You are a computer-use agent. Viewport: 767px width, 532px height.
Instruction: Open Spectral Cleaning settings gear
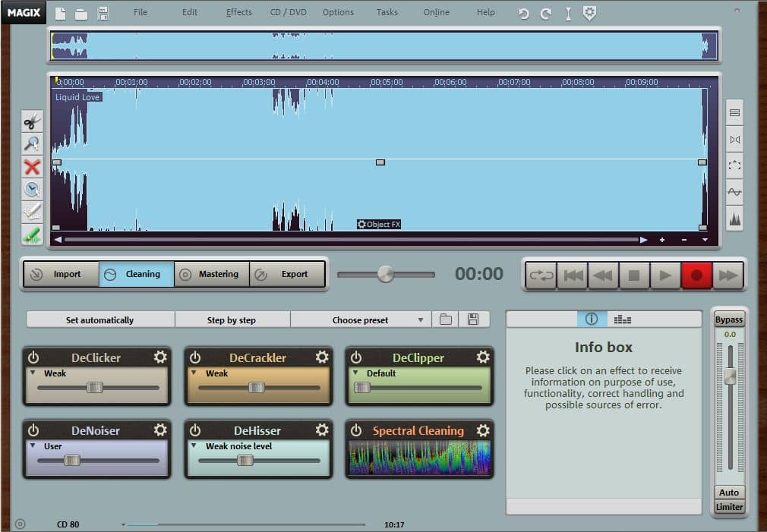483,430
